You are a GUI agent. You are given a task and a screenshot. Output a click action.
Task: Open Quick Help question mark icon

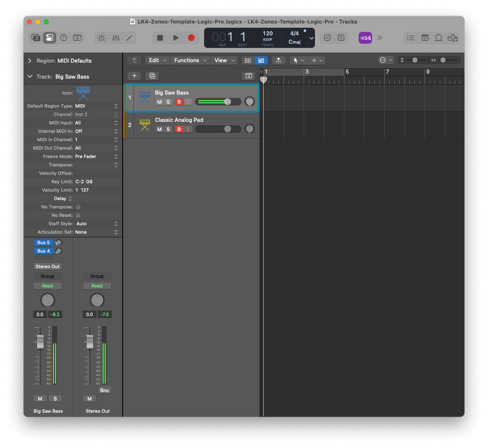click(63, 38)
